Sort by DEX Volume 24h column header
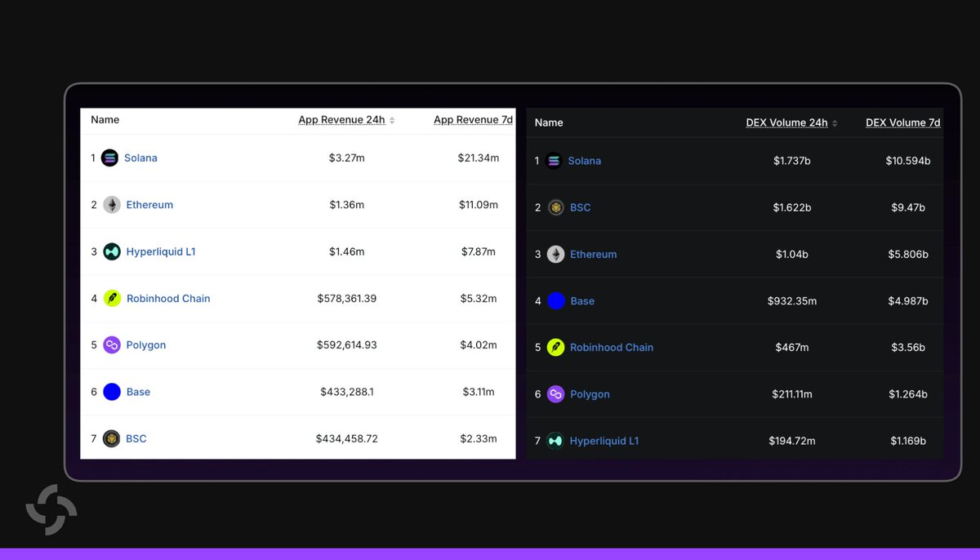Viewport: 980px width, 560px height. pos(786,123)
